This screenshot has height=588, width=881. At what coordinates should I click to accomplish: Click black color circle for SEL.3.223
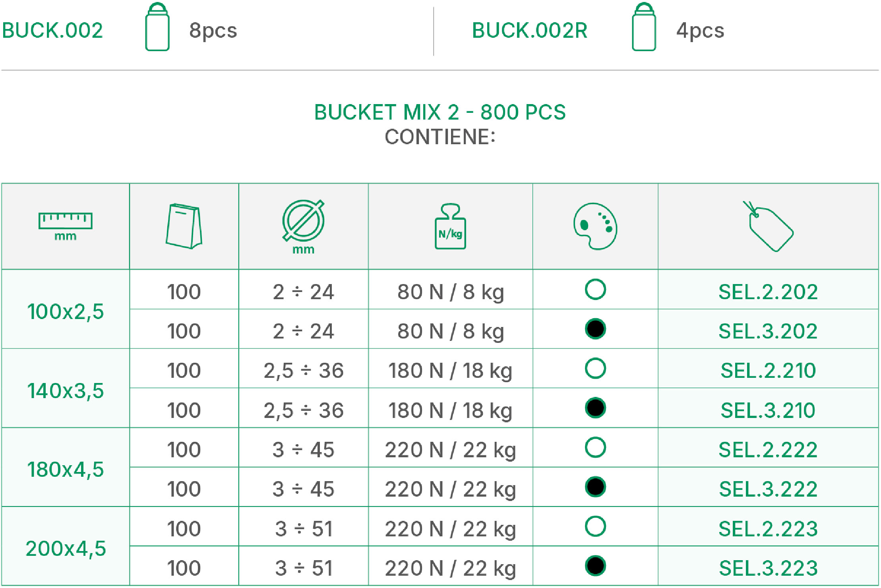(x=595, y=566)
